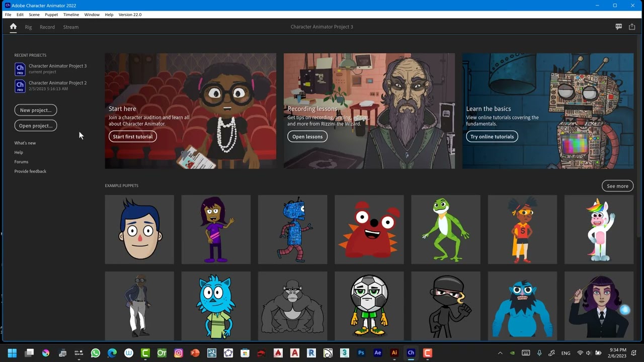Open Microsoft Store from taskbar
Viewport: 644px width, 362px height.
[x=245, y=353]
